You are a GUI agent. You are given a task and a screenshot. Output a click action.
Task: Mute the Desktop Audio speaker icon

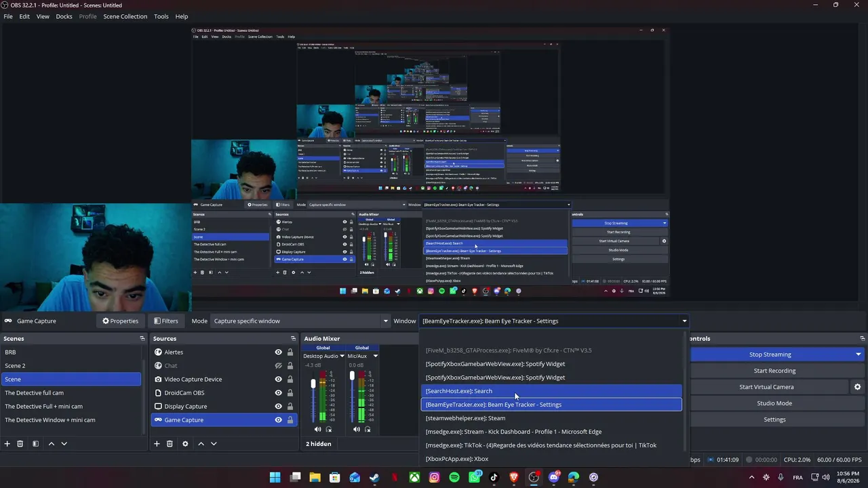[x=317, y=429]
